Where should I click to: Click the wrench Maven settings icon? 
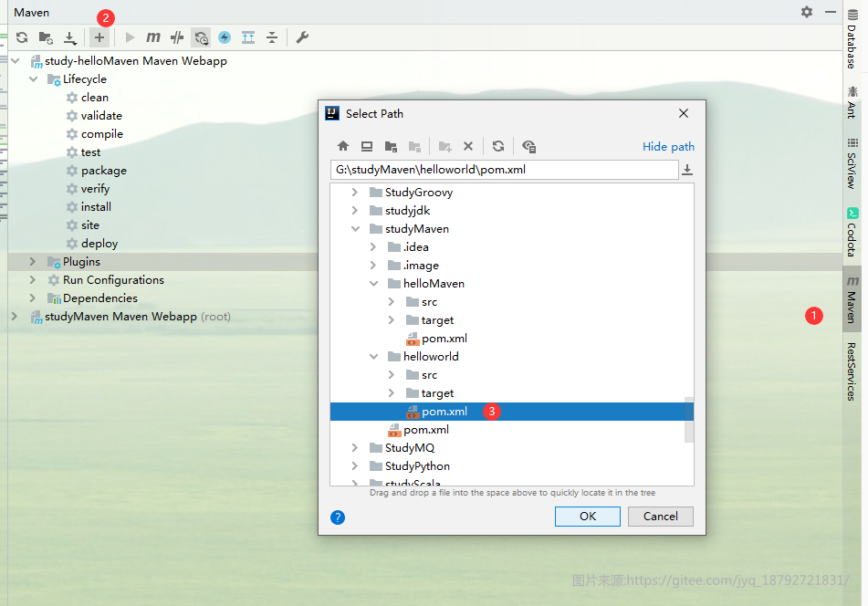pos(302,37)
